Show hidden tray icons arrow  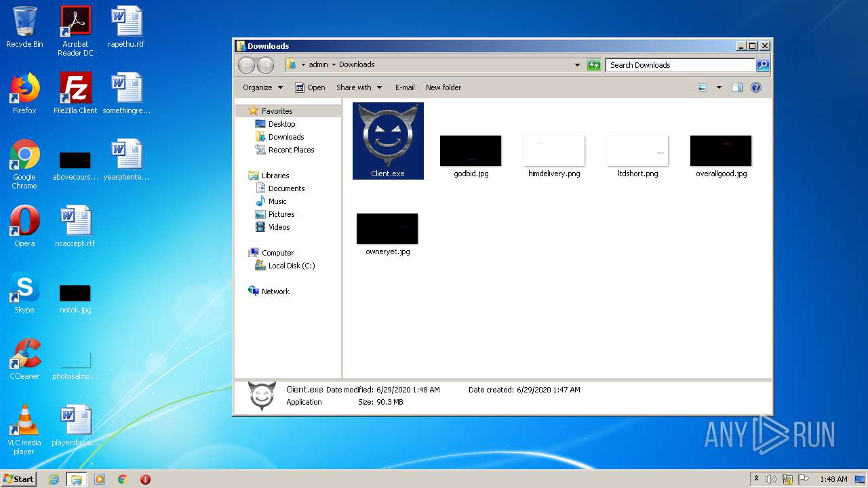coord(756,479)
